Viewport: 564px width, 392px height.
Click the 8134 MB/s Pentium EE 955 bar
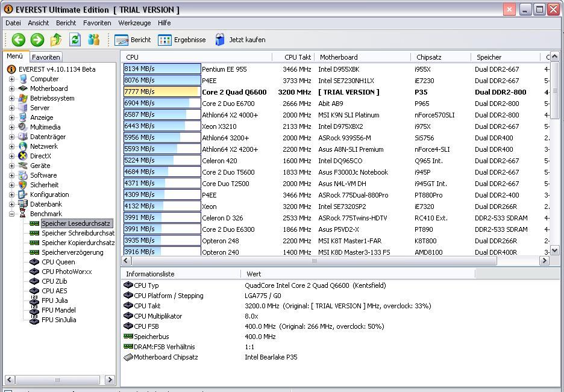click(162, 69)
